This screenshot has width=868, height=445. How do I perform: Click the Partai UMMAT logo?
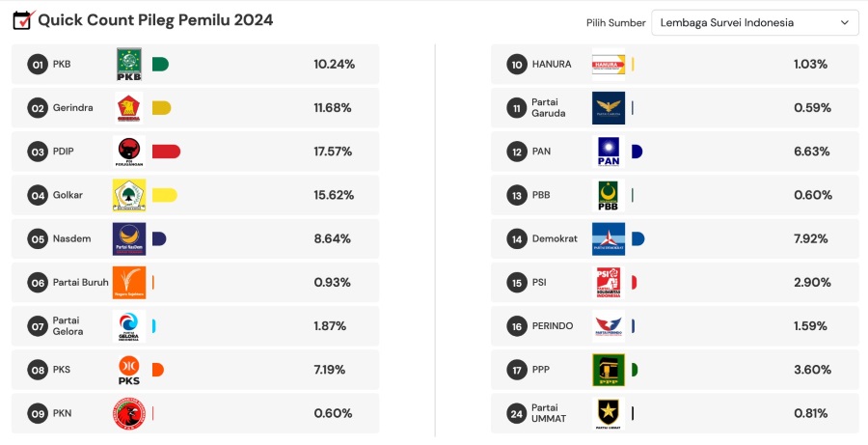(609, 413)
